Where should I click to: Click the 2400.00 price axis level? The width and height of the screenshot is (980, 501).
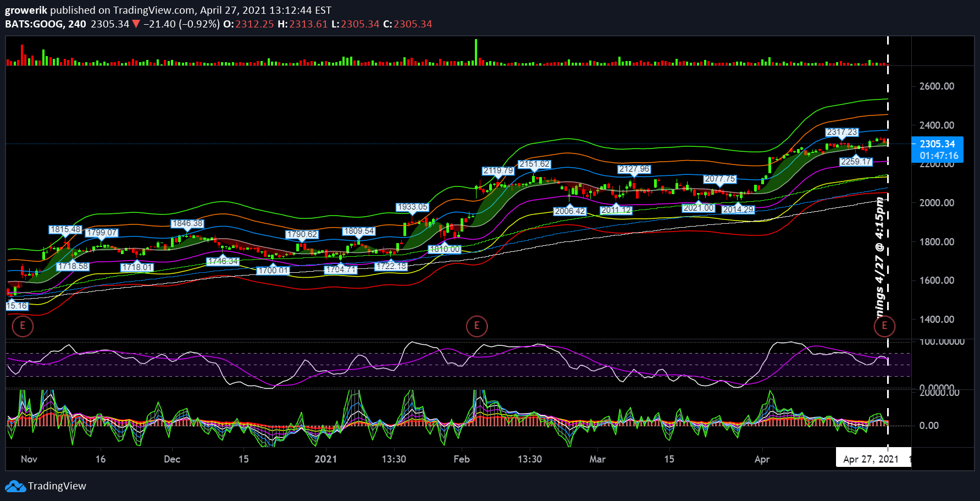[x=937, y=125]
